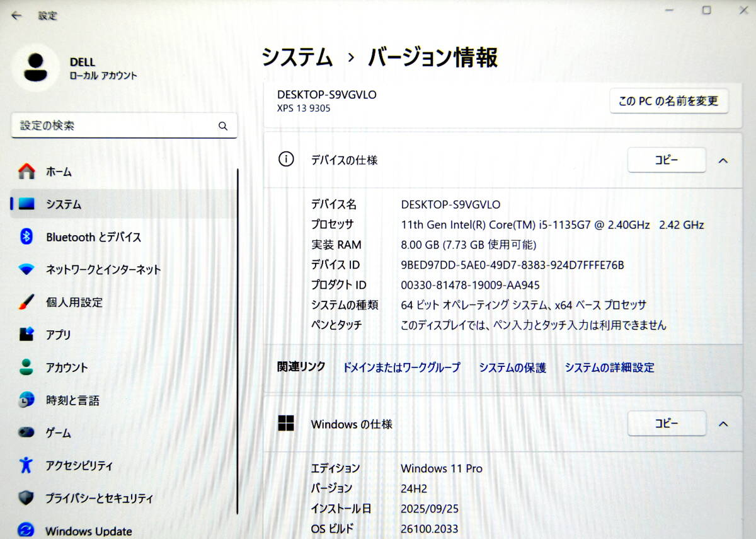This screenshot has width=756, height=539.
Task: Click the DESKTOP-S9VGVLO name above XPS 13 9305
Action: (327, 95)
